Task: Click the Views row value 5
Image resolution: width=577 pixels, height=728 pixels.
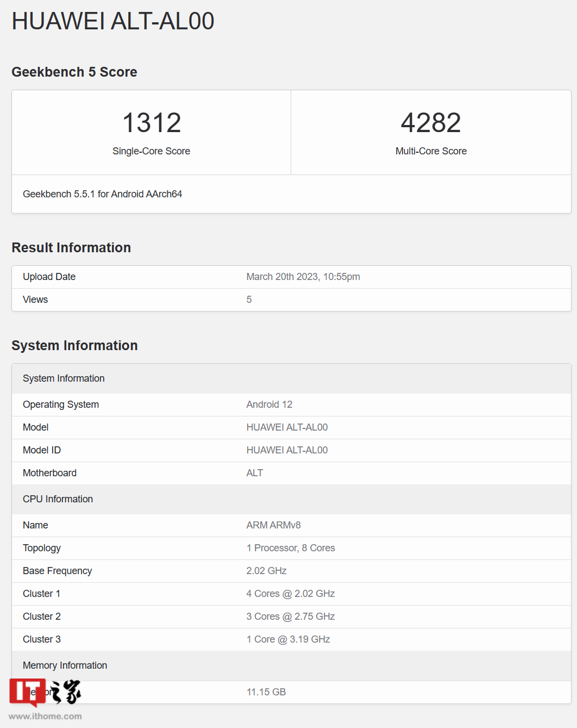Action: click(x=249, y=300)
